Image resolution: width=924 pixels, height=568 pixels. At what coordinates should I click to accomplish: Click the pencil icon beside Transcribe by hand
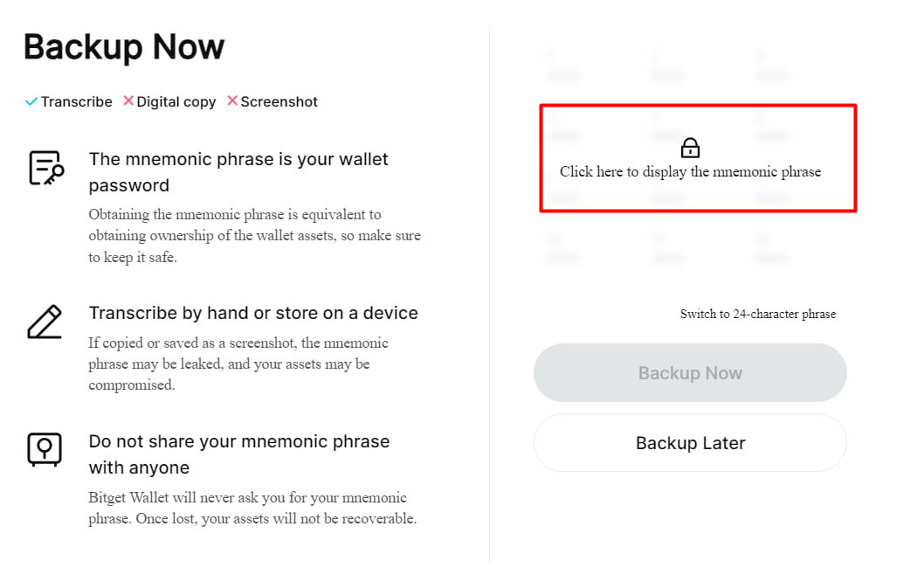(x=45, y=322)
